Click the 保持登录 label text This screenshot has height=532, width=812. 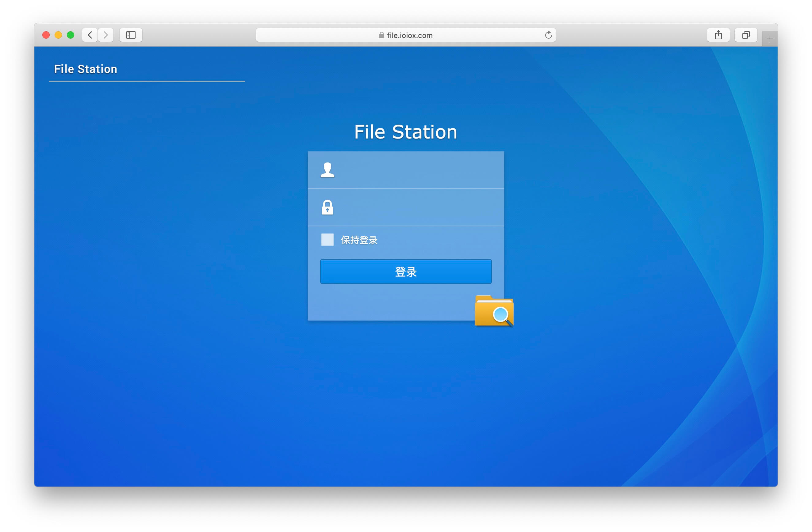[x=359, y=240]
